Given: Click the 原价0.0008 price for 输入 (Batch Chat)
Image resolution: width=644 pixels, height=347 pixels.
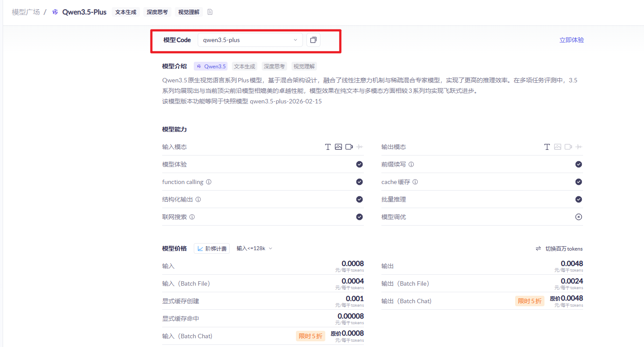Looking at the screenshot, I should [x=347, y=333].
